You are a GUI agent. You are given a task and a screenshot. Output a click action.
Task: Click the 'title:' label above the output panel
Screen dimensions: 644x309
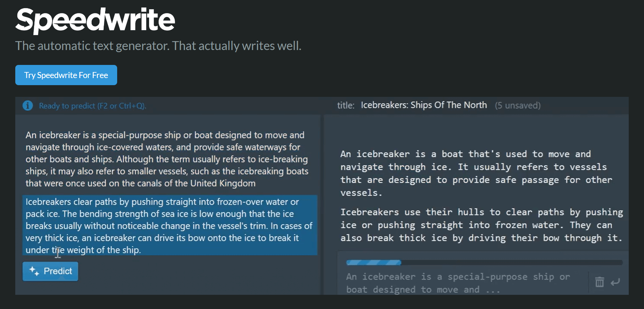tap(345, 105)
